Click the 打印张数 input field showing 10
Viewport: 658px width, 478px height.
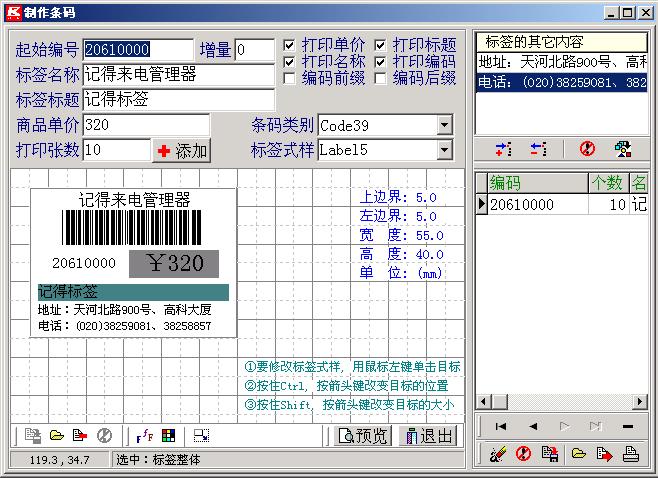tap(117, 150)
